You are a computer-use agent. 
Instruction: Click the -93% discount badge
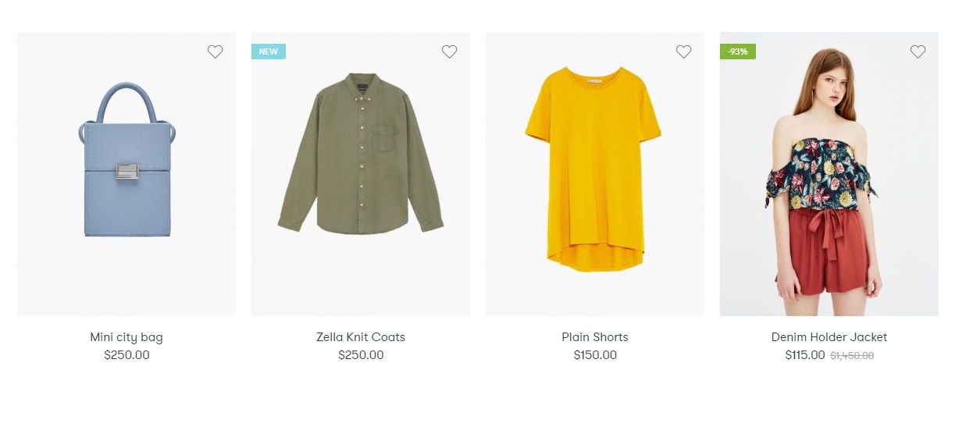point(737,52)
